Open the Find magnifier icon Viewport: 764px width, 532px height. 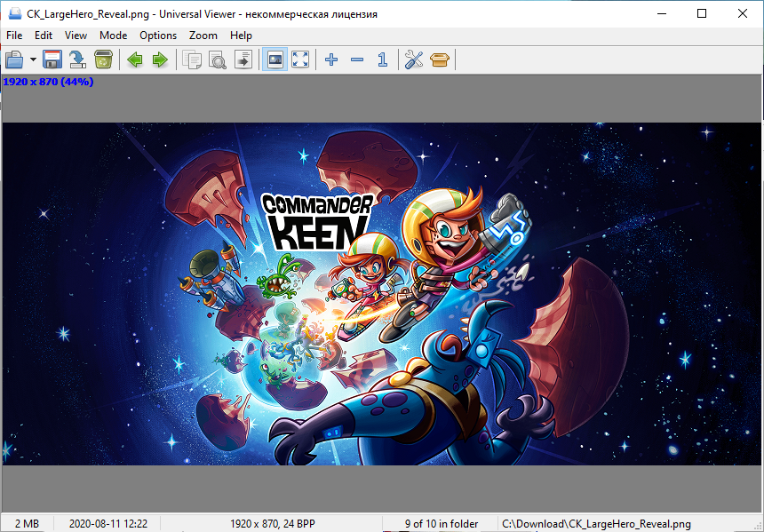(218, 60)
